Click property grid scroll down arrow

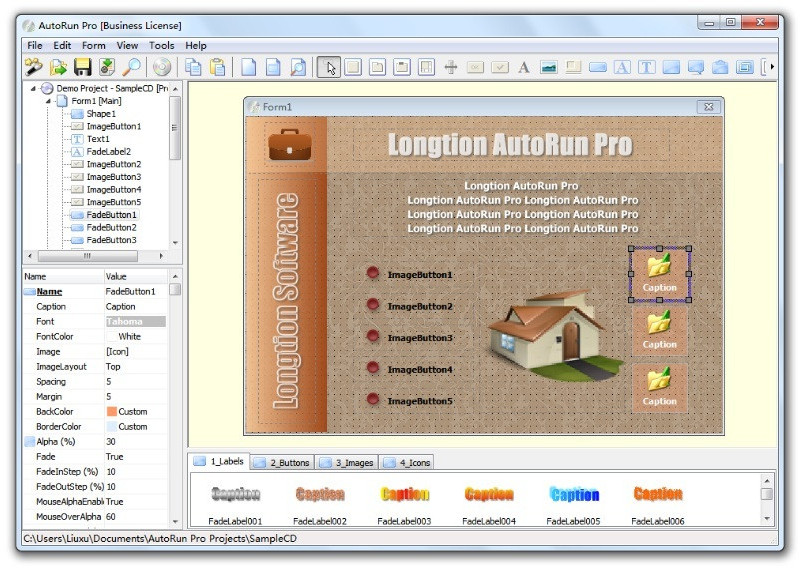point(175,522)
